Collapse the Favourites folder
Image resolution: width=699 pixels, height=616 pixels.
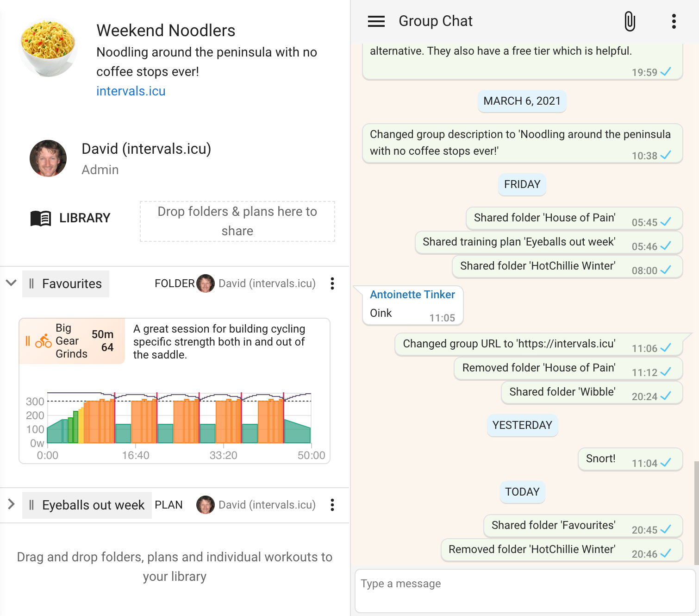[x=11, y=283]
